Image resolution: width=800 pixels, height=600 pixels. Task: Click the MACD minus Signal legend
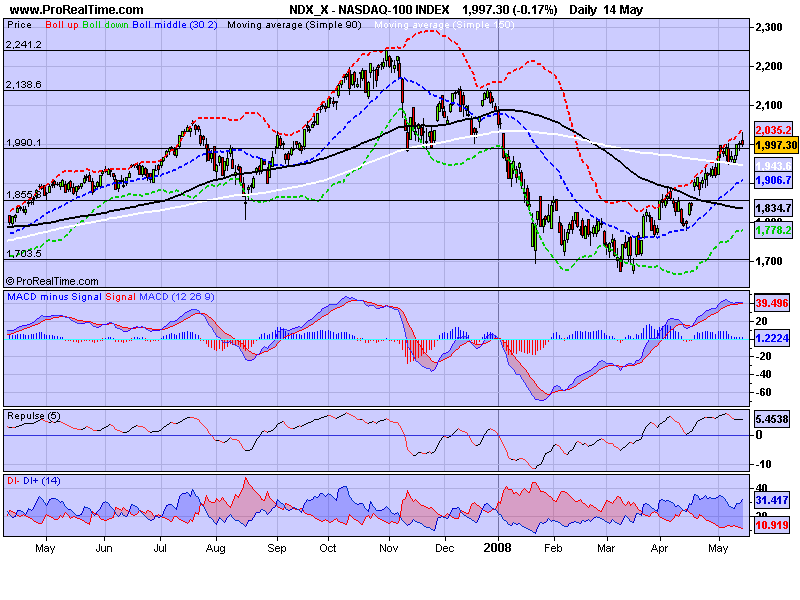pyautogui.click(x=54, y=296)
